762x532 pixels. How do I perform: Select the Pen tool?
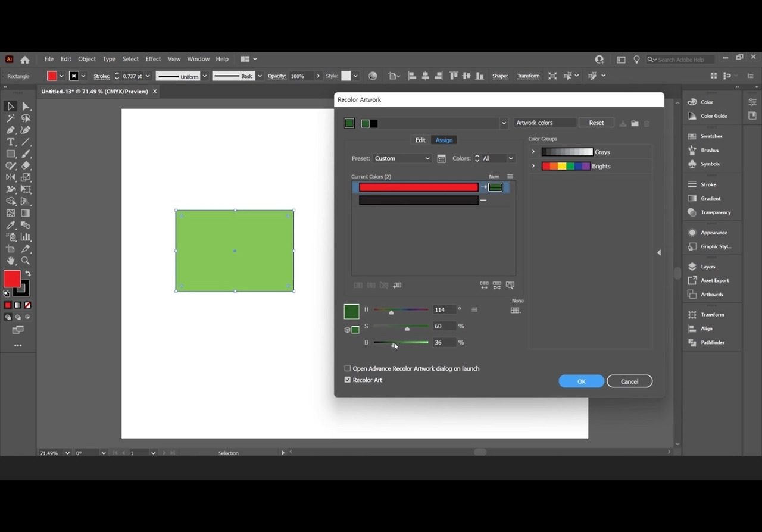(x=11, y=130)
